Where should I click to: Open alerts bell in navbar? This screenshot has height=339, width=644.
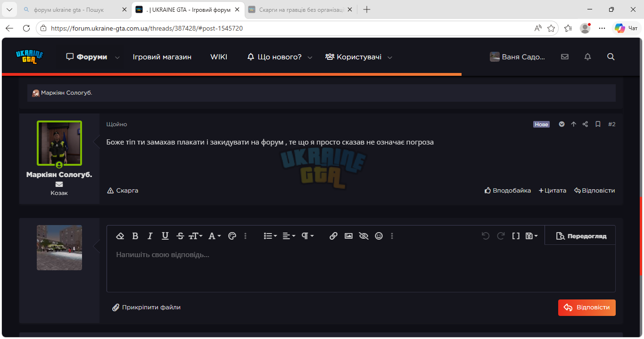coord(587,57)
